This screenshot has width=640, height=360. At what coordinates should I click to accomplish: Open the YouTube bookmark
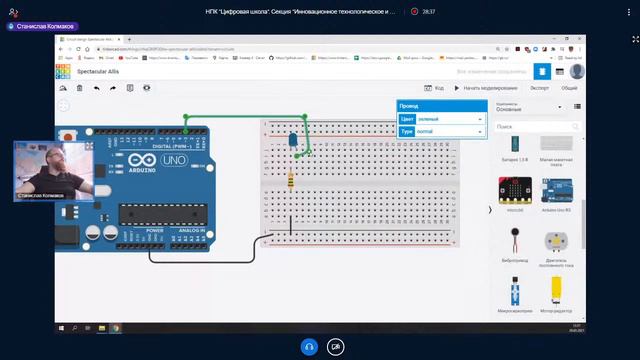(x=128, y=58)
